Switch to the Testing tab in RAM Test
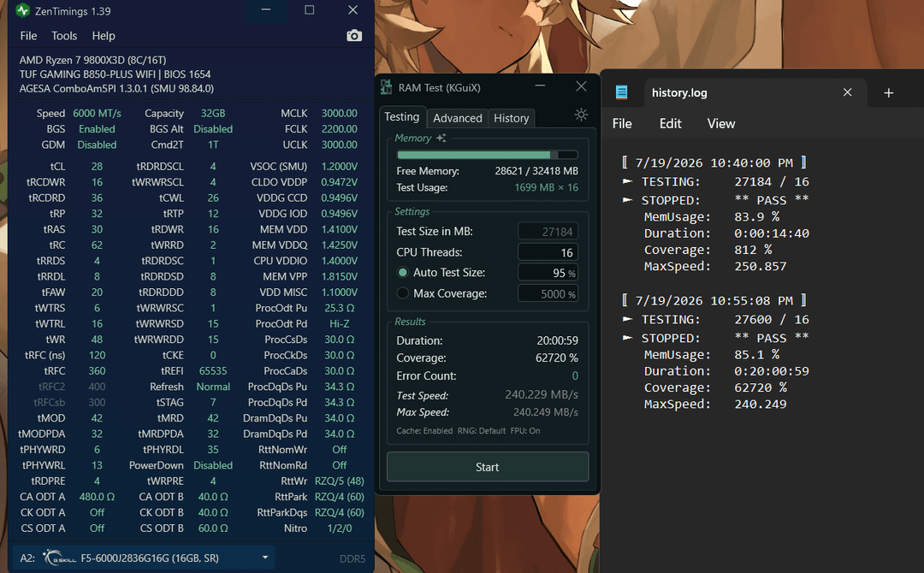 click(402, 116)
